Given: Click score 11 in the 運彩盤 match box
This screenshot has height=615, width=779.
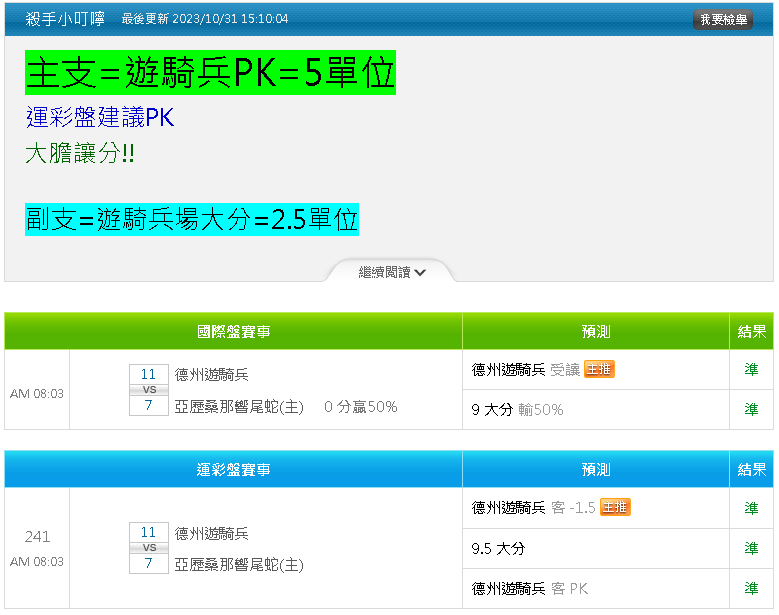Looking at the screenshot, I should pyautogui.click(x=149, y=532).
